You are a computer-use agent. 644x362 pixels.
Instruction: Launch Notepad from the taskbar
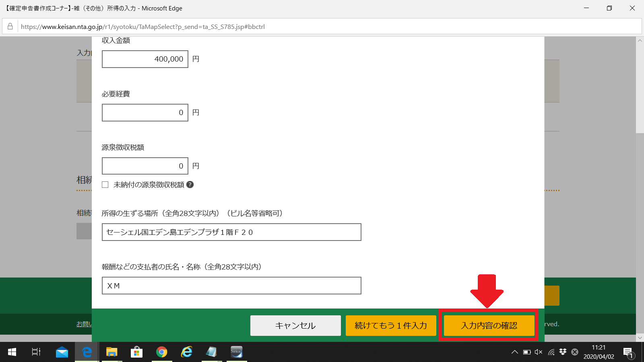tap(211, 352)
